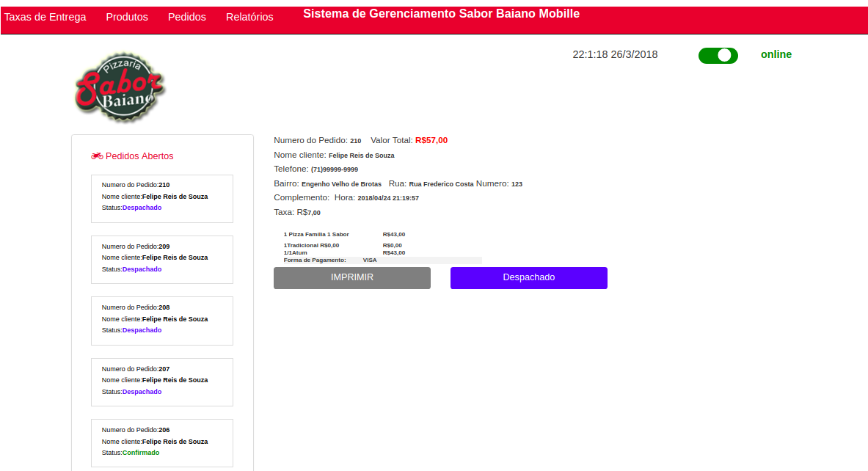Toggle the online status switch
Image resolution: width=868 pixels, height=471 pixels.
(718, 55)
